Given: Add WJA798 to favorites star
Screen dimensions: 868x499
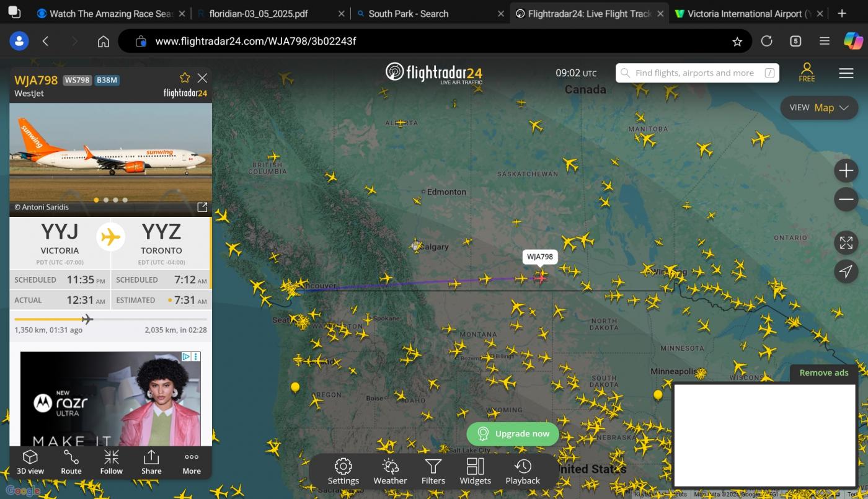Looking at the screenshot, I should (x=185, y=77).
